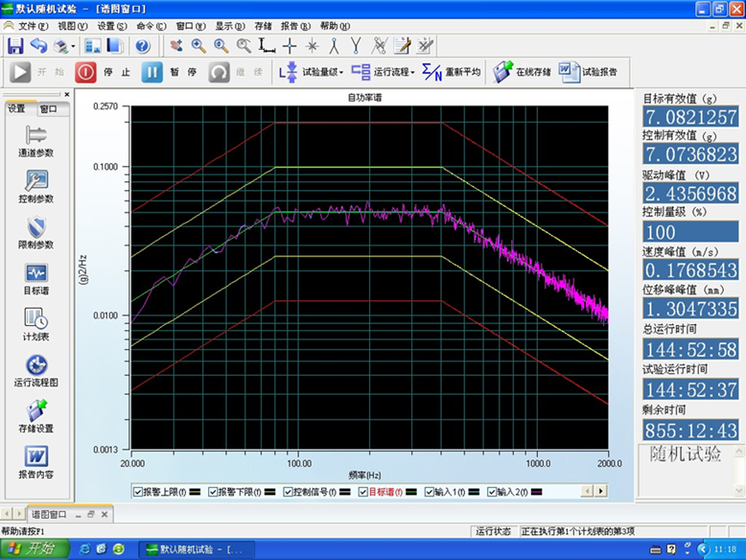Viewport: 746px width, 560px height.
Task: Click the Windows 开始 Start button
Action: pyautogui.click(x=32, y=549)
